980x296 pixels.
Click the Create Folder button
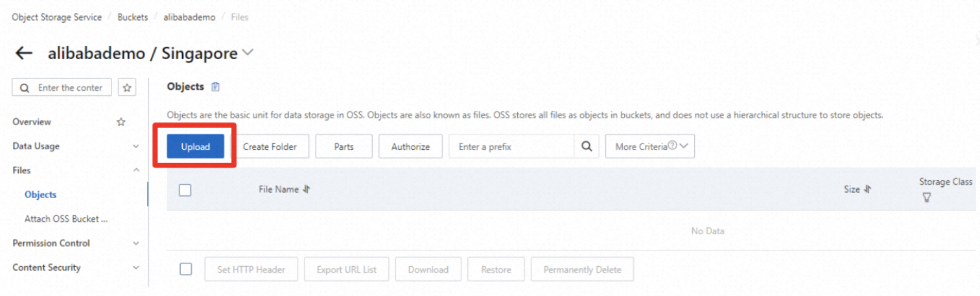tap(270, 147)
